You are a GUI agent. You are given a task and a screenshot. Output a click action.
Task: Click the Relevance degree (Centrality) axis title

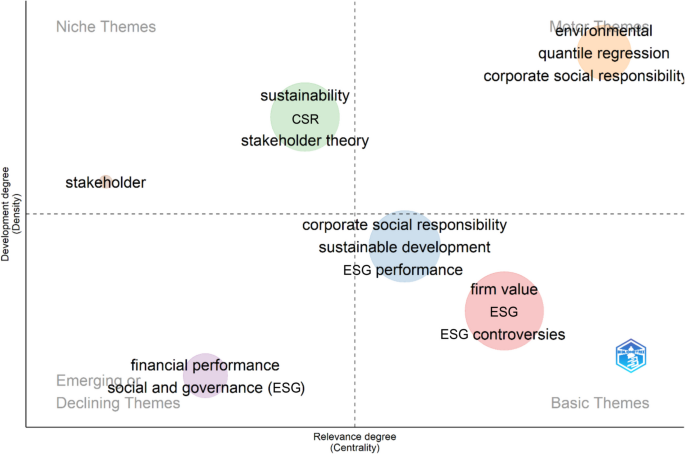pyautogui.click(x=355, y=442)
